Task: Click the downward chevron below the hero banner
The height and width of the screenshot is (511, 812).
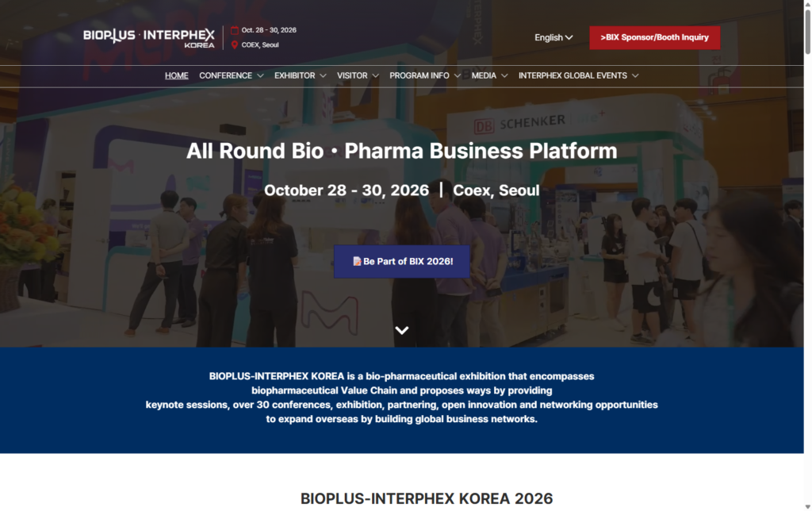Action: (402, 330)
